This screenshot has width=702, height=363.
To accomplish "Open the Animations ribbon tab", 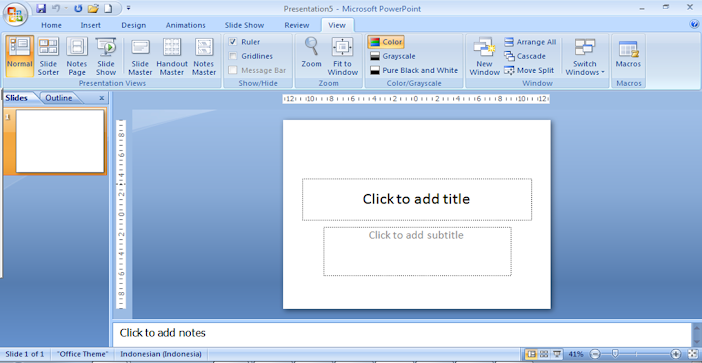I will 185,25.
